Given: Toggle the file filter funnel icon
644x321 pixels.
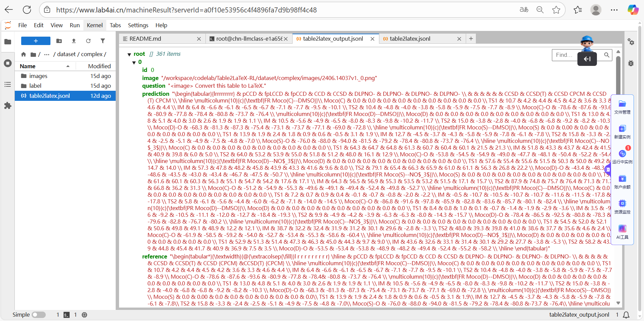Looking at the screenshot, I should pyautogui.click(x=103, y=41).
